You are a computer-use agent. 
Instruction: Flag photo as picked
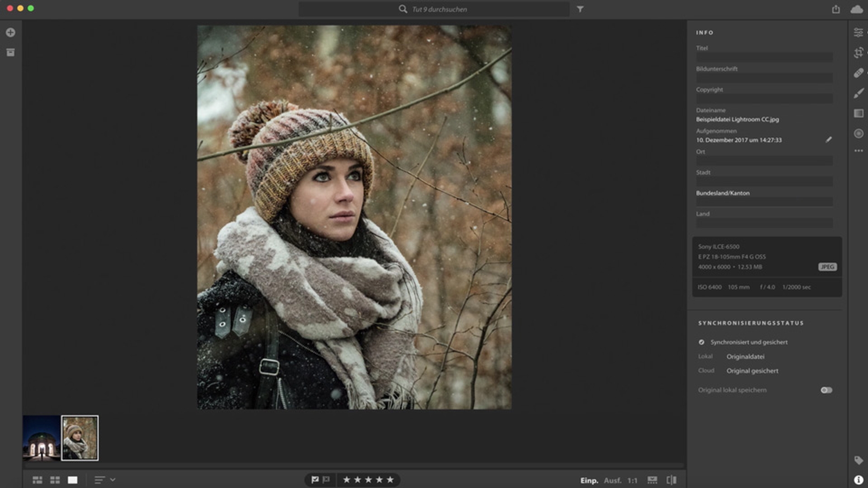pyautogui.click(x=315, y=479)
